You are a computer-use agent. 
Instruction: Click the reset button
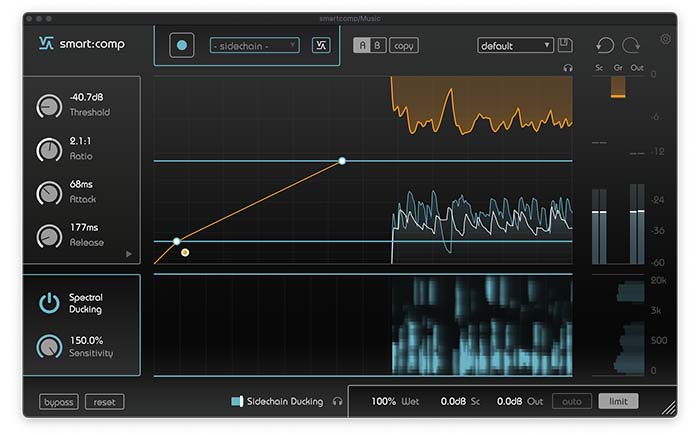click(104, 402)
